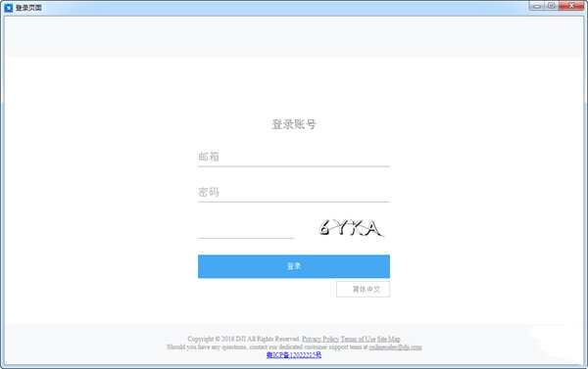Click the Copyright © 2018 DJI text
This screenshot has height=369, width=588.
(216, 339)
